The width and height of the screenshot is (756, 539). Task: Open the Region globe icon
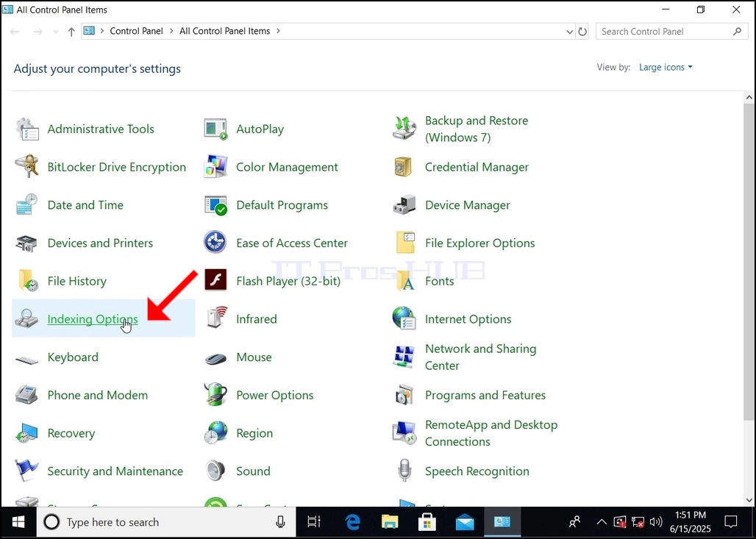point(215,432)
